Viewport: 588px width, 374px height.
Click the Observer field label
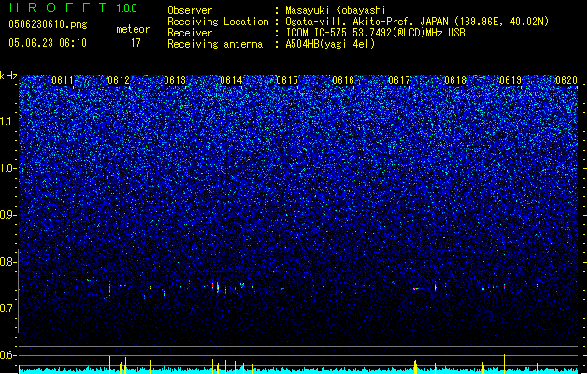[x=190, y=10]
